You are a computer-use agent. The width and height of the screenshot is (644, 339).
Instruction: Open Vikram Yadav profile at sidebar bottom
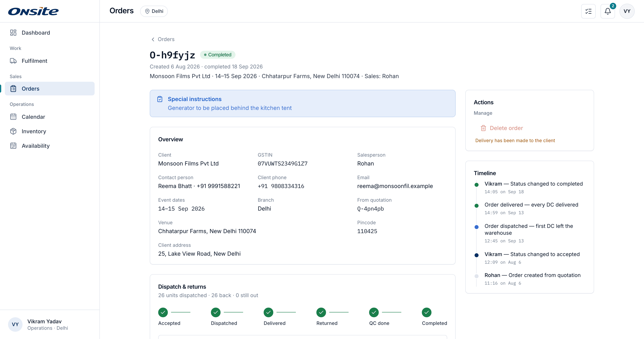(50, 325)
